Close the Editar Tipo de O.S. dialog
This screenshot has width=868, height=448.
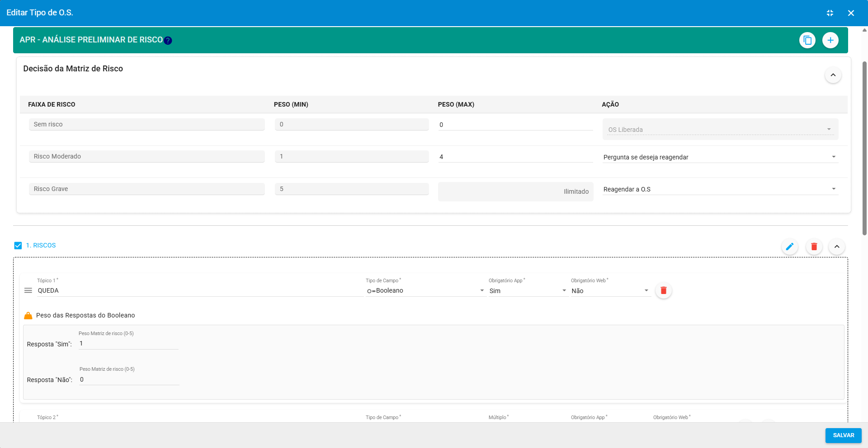(851, 13)
